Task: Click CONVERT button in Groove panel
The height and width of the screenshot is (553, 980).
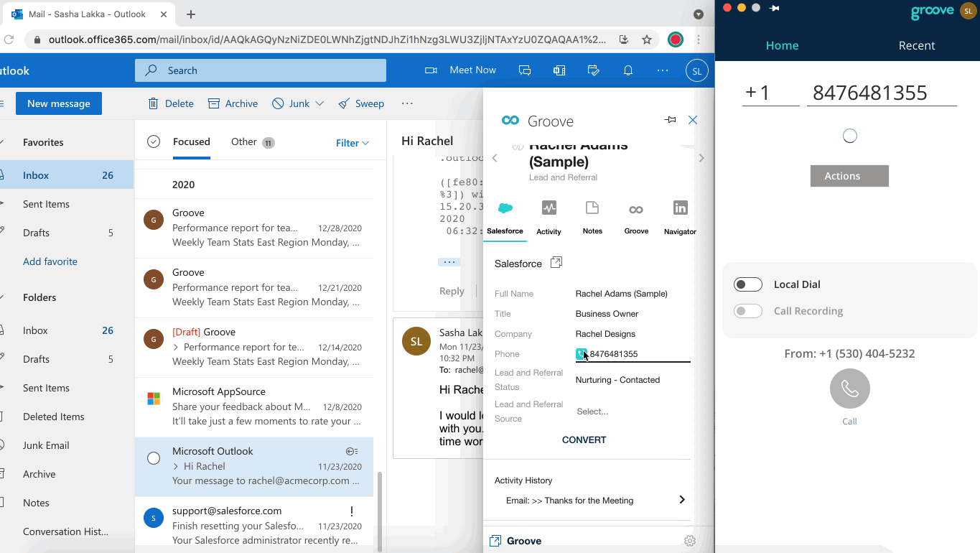Action: tap(584, 440)
